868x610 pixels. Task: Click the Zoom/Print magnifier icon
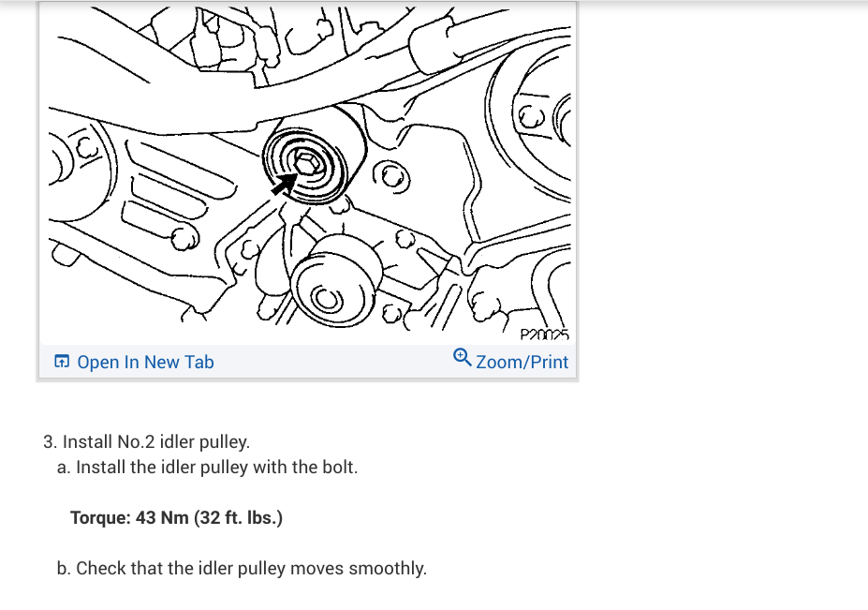click(463, 357)
